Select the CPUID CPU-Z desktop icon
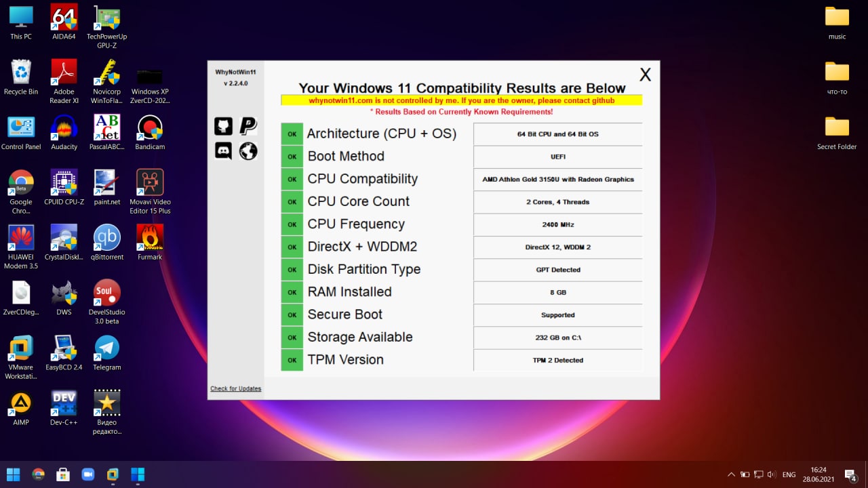The image size is (868, 488). 64,187
